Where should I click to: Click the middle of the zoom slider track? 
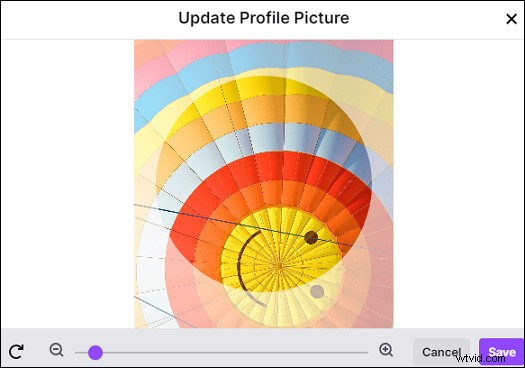click(221, 353)
